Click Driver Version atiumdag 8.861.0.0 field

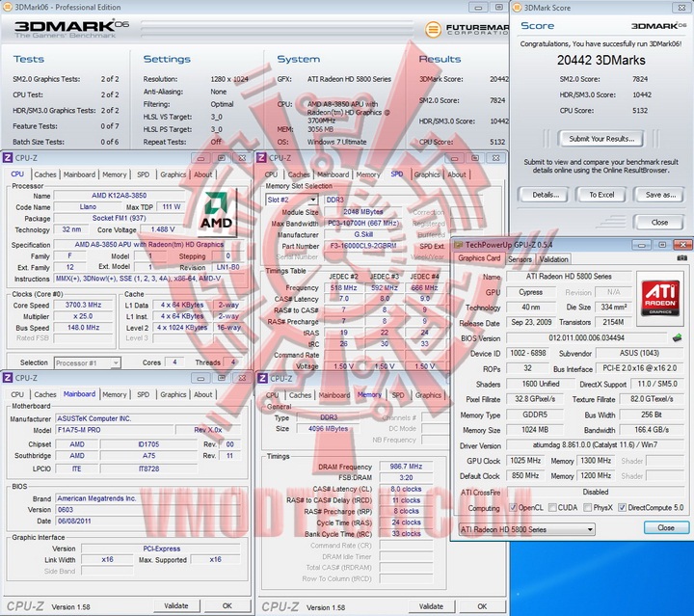[x=596, y=444]
